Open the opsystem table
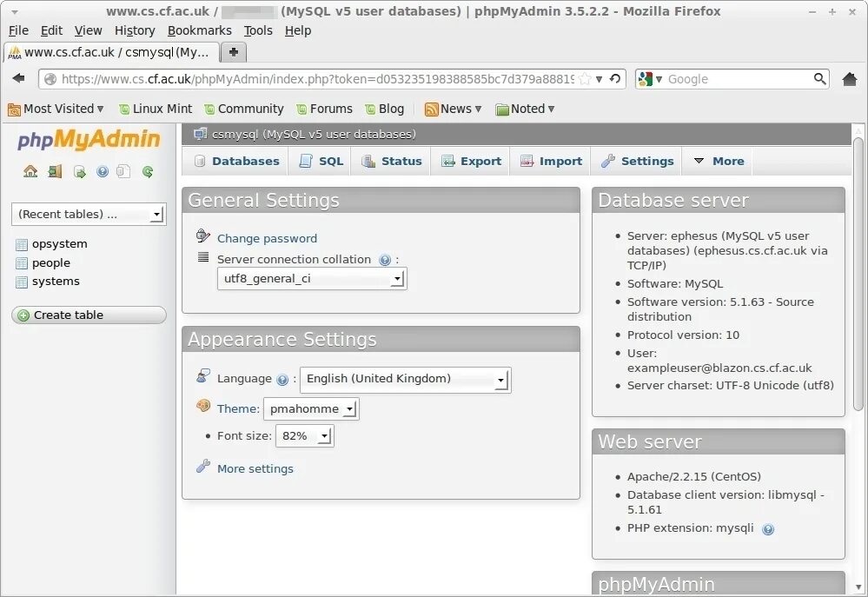Screen dimensions: 868x597 pyautogui.click(x=59, y=244)
